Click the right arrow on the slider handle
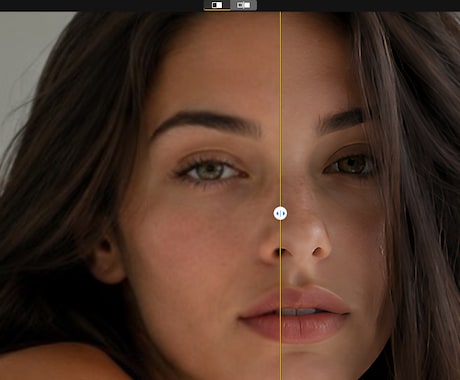 click(283, 213)
